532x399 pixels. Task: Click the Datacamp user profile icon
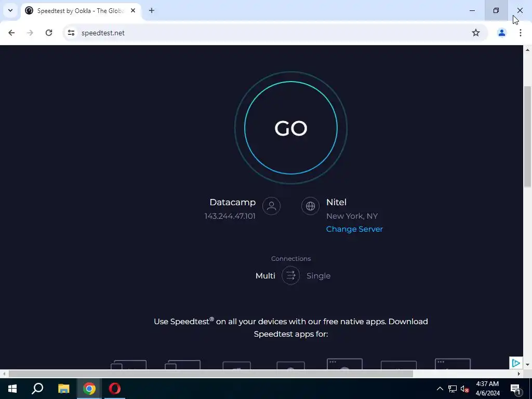[x=271, y=206]
